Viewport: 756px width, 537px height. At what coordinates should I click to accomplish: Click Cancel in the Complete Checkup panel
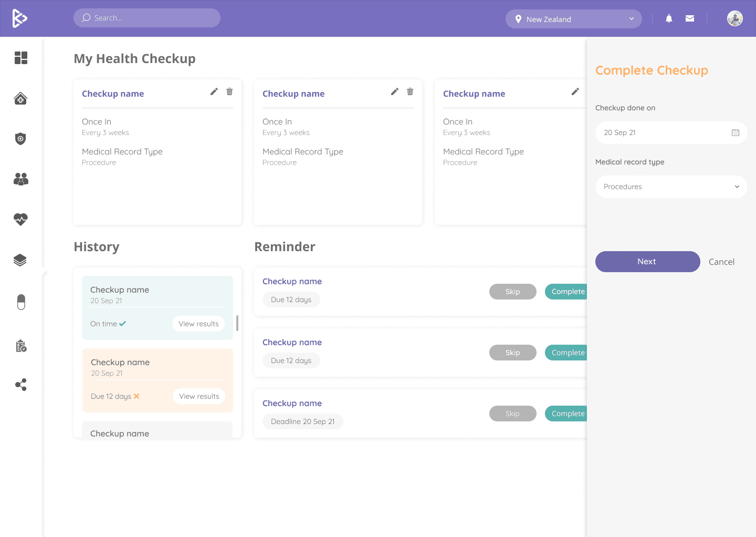[x=721, y=261]
